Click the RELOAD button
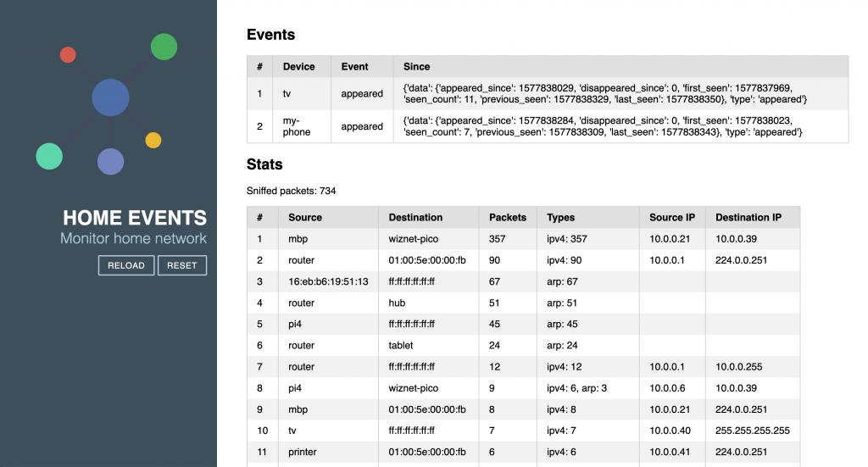Screen dimensions: 868x467 tap(126, 265)
